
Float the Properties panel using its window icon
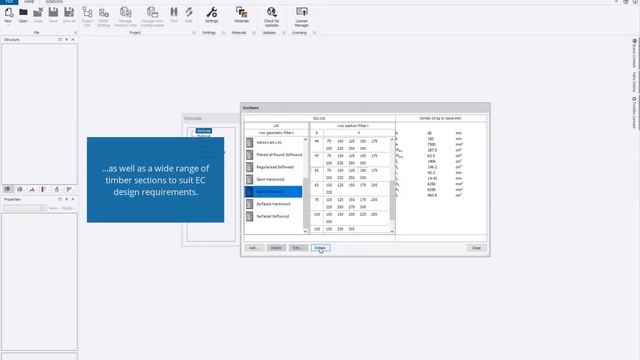click(60, 199)
